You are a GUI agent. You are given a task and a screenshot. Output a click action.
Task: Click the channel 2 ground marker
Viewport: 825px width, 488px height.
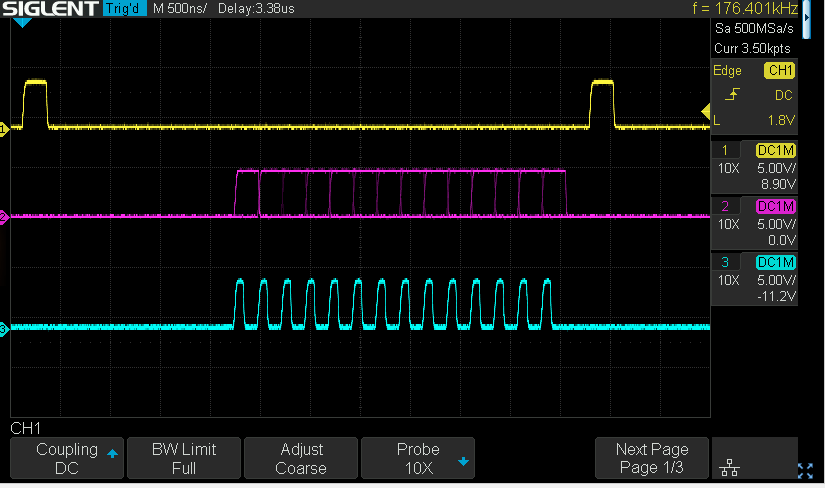4,217
